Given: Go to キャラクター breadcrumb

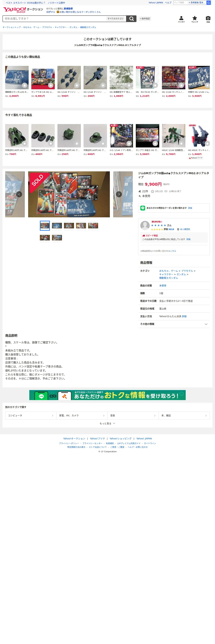Looking at the screenshot, I should [x=61, y=27].
